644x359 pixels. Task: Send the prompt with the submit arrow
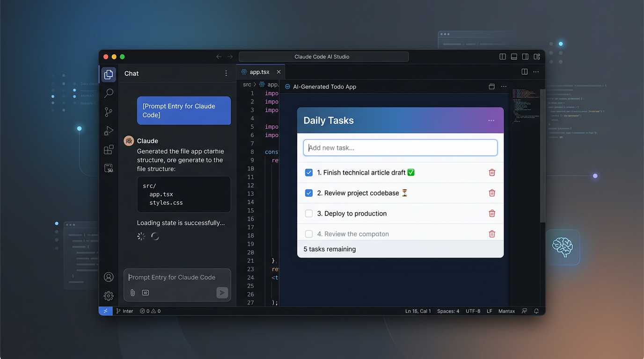pyautogui.click(x=222, y=293)
